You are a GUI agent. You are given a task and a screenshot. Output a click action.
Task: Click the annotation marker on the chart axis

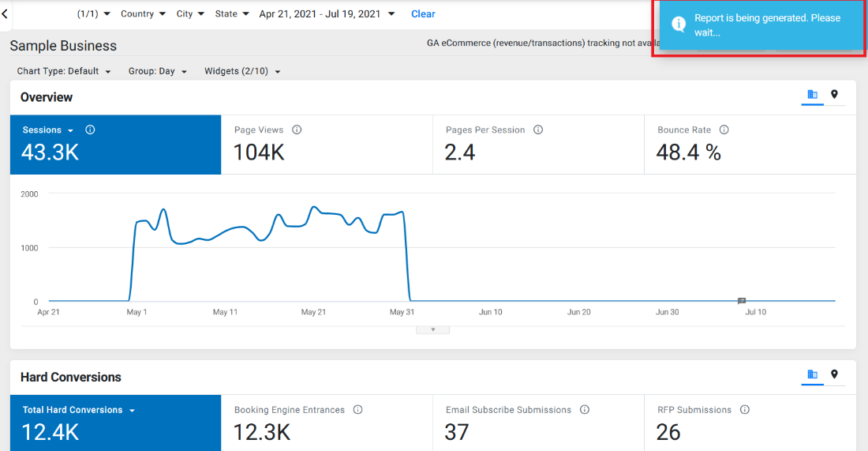(x=742, y=301)
